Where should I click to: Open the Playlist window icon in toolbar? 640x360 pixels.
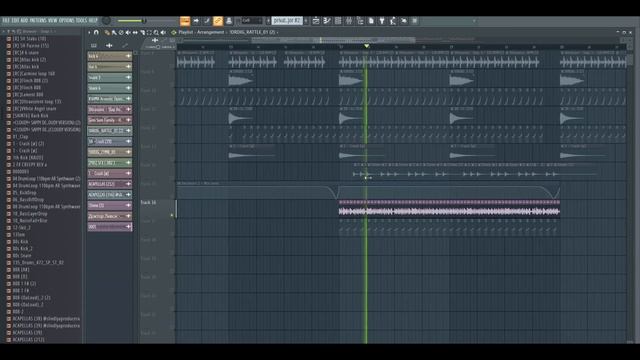pyautogui.click(x=316, y=21)
